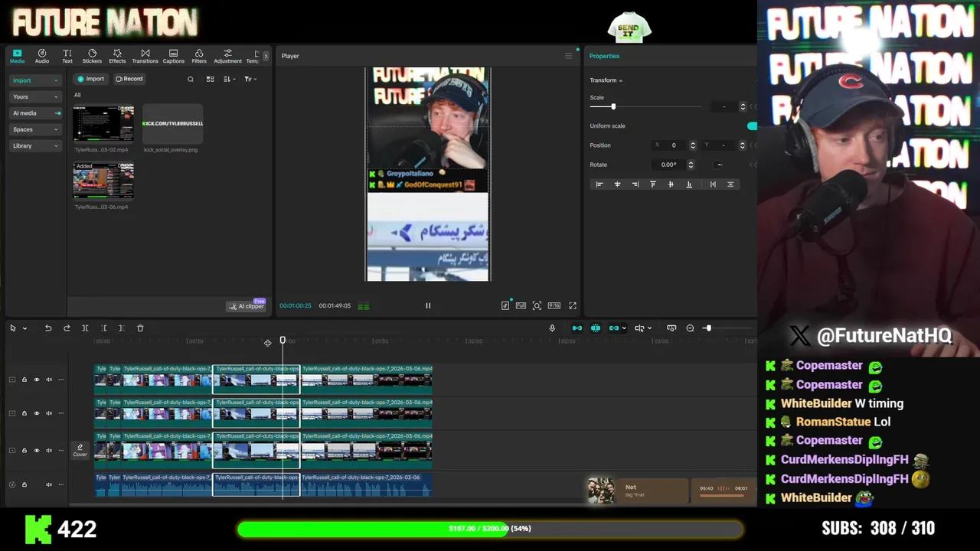This screenshot has height=551, width=980.
Task: Adjust the timeline zoom slider
Action: pyautogui.click(x=708, y=328)
